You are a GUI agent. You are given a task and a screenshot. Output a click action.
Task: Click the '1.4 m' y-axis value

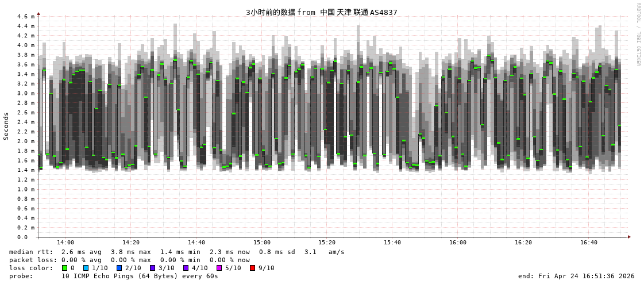click(26, 170)
